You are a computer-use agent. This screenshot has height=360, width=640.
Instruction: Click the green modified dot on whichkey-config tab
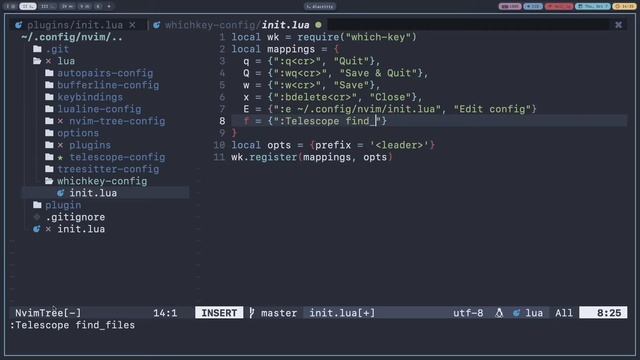[318, 25]
